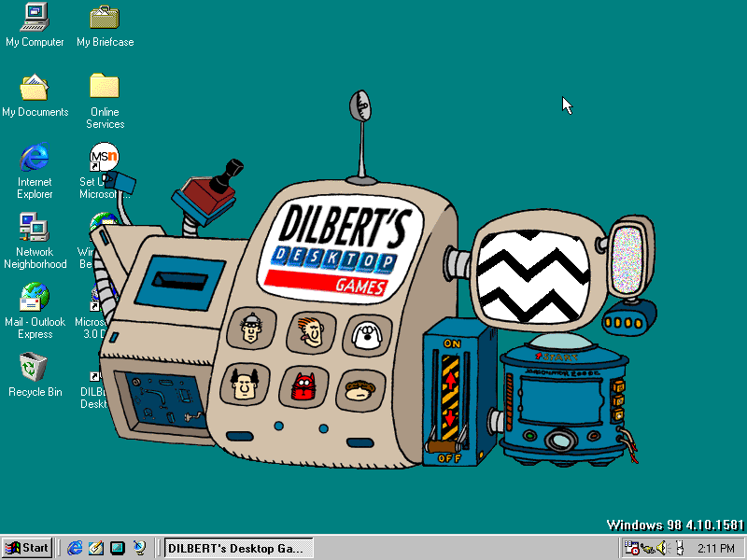Click the Dilbert's Desktop Games logo screen
The image size is (747, 560).
click(x=340, y=249)
